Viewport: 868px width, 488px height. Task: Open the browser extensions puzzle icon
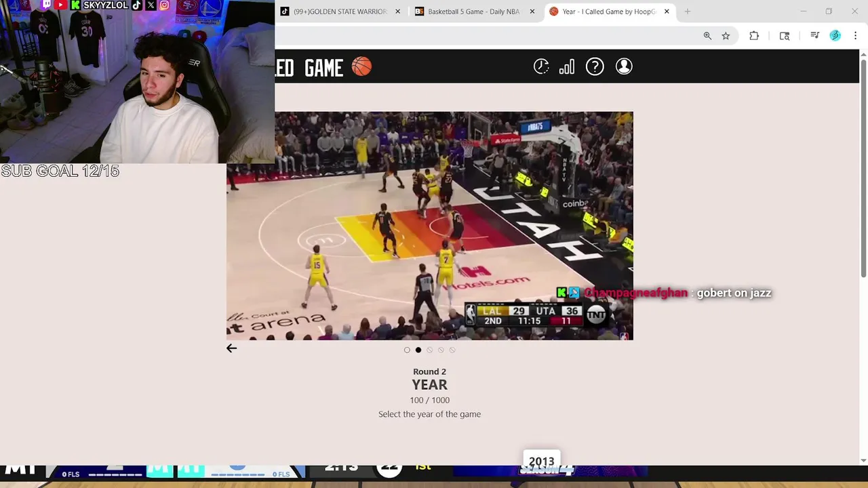click(x=754, y=36)
